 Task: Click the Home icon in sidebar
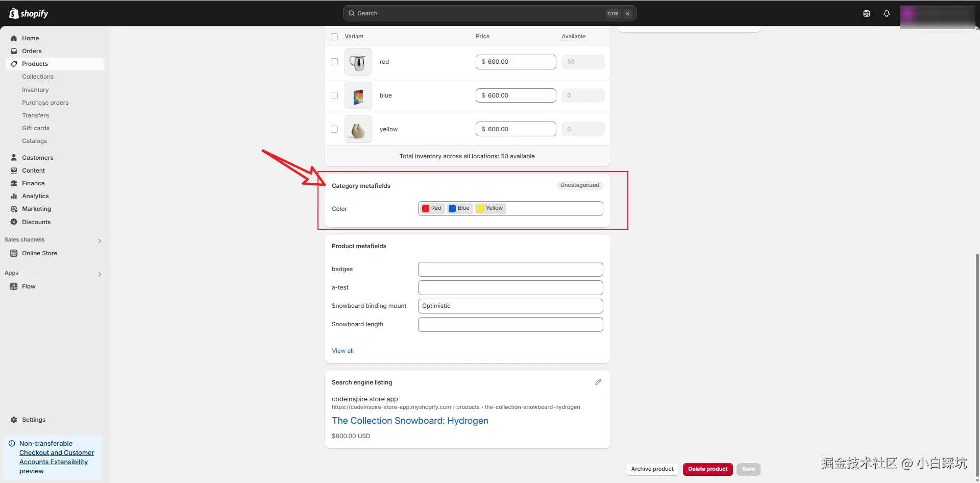coord(14,38)
